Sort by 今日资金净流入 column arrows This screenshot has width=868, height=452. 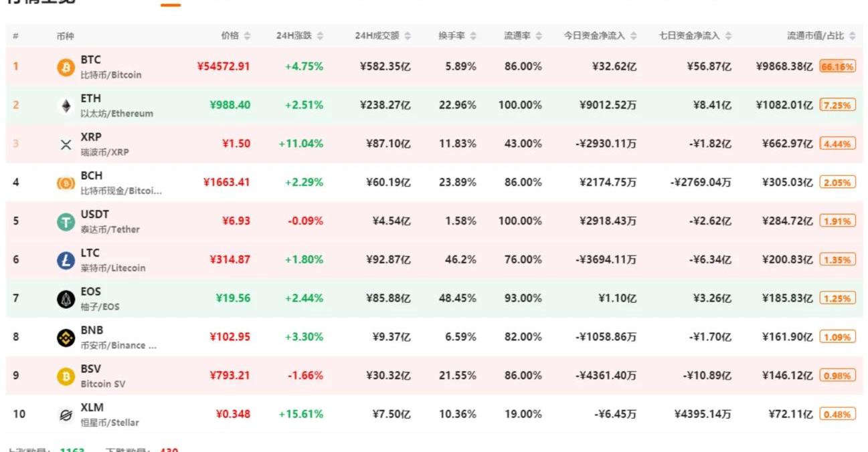point(633,36)
